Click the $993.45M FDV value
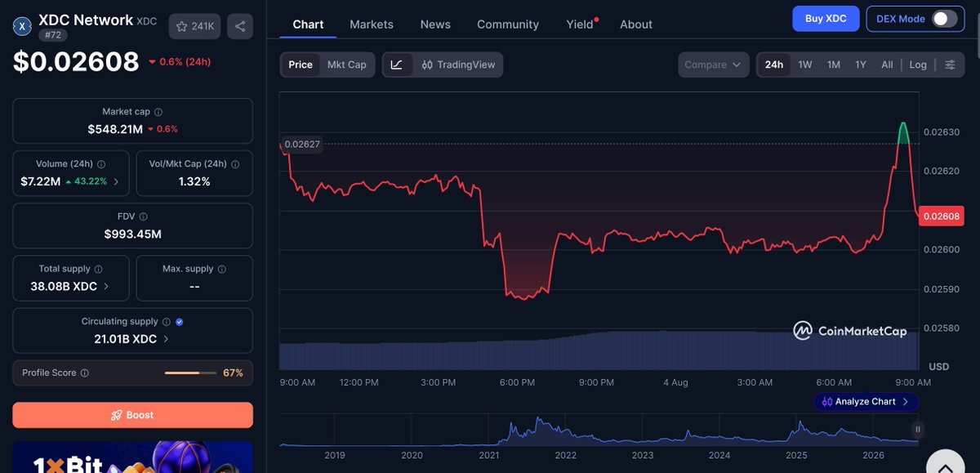Image resolution: width=980 pixels, height=473 pixels. click(132, 234)
